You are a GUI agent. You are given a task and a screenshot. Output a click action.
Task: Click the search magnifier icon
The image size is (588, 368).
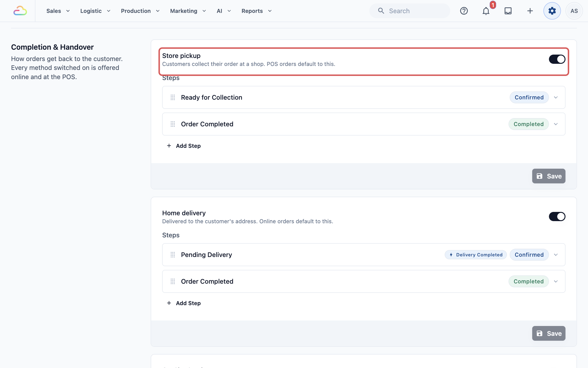pos(381,11)
